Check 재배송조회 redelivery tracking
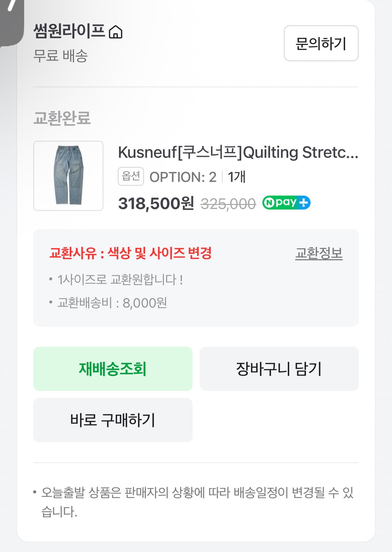Viewport: 392px width, 552px height. 113,369
